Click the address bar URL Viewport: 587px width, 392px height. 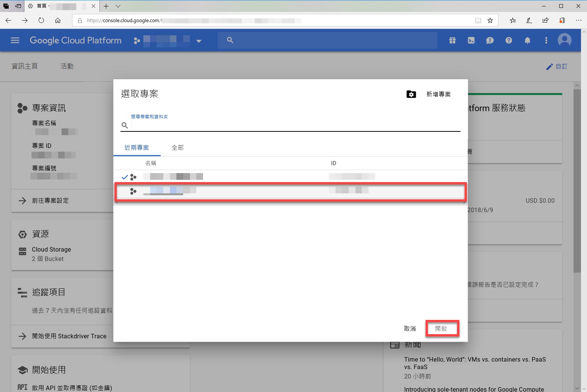(x=194, y=21)
